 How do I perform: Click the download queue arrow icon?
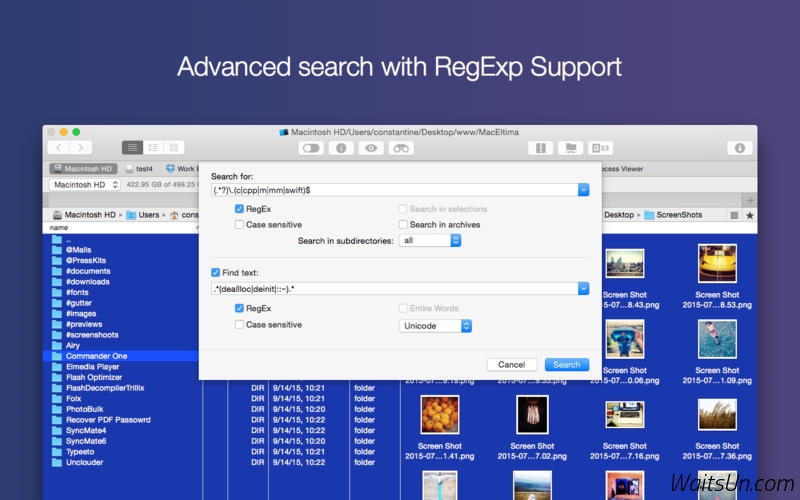740,148
